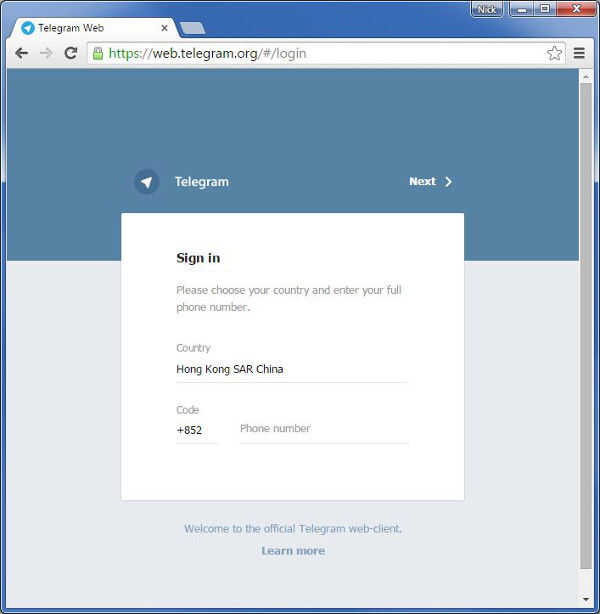Close the Telegram Web tab
Image resolution: width=600 pixels, height=614 pixels.
pyautogui.click(x=164, y=28)
